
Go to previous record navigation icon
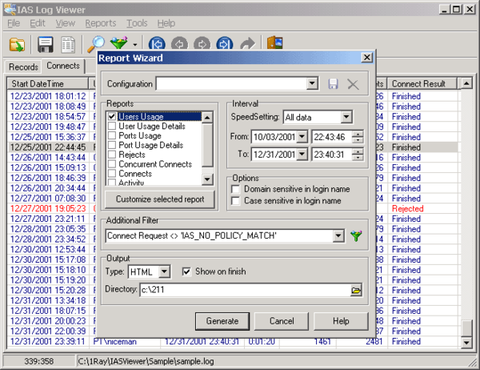179,44
